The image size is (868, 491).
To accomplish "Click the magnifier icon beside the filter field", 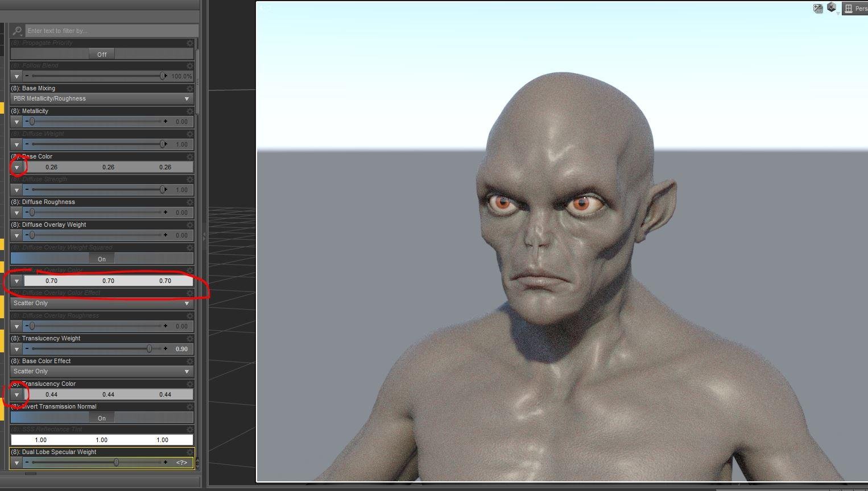I will (18, 31).
